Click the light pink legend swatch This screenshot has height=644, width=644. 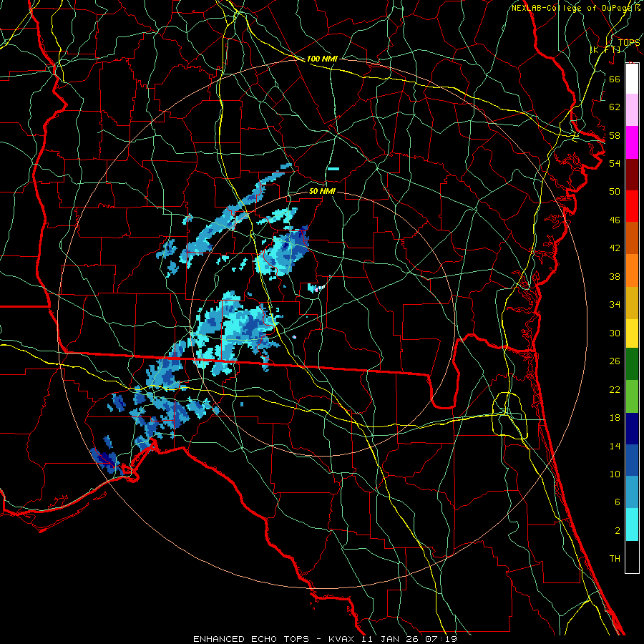pos(632,110)
